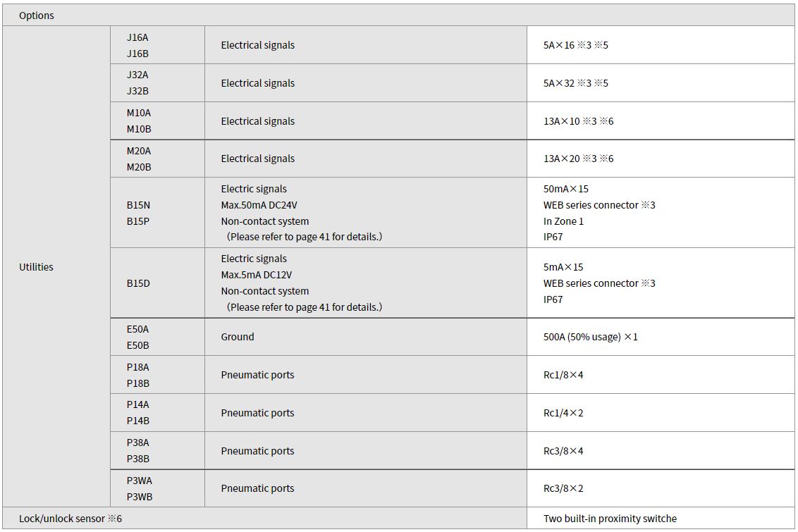The image size is (798, 532).
Task: Click Max.5mA DC12V description text
Action: point(257,275)
